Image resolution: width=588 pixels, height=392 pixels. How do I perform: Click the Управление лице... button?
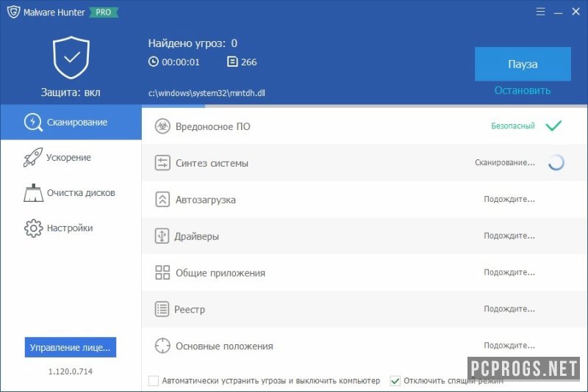pos(71,347)
